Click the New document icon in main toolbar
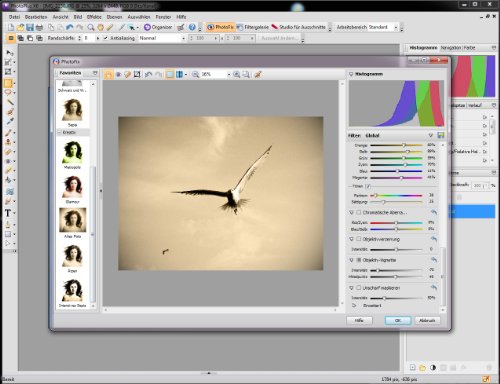 [11, 27]
